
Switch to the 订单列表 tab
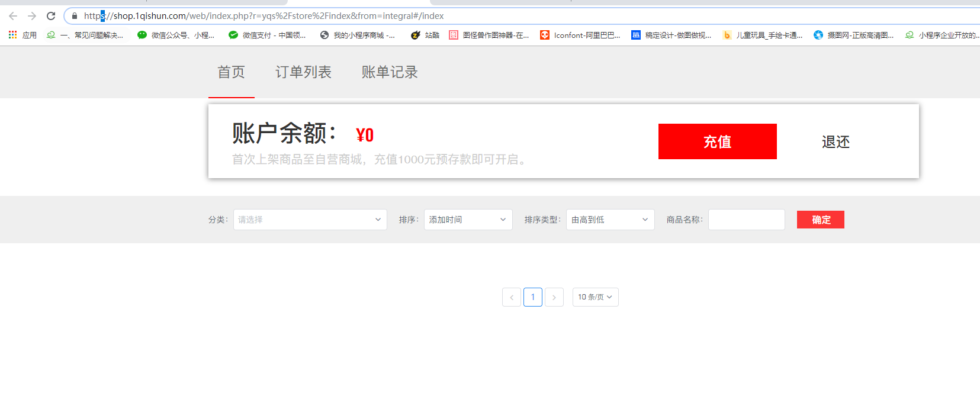point(303,72)
